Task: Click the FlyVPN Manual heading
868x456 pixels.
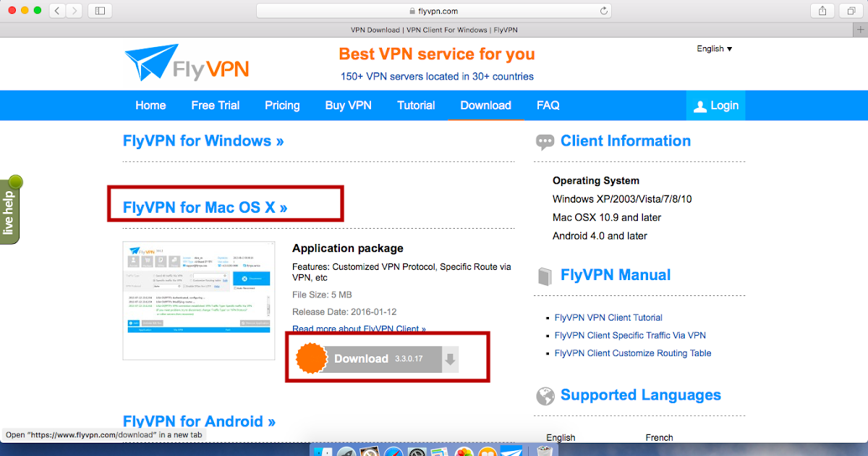Action: (616, 275)
